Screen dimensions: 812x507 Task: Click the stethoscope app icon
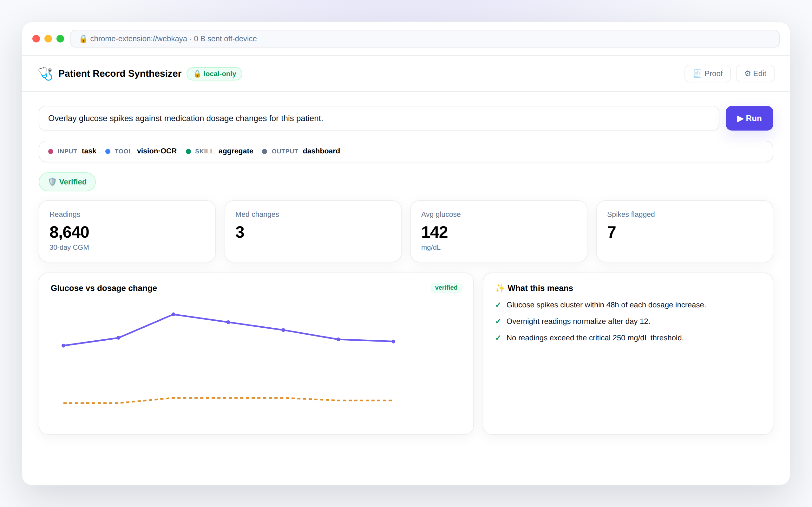tap(45, 74)
